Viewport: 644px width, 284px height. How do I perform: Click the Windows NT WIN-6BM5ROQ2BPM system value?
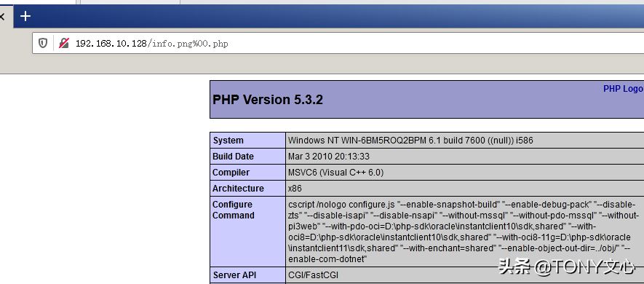point(410,140)
